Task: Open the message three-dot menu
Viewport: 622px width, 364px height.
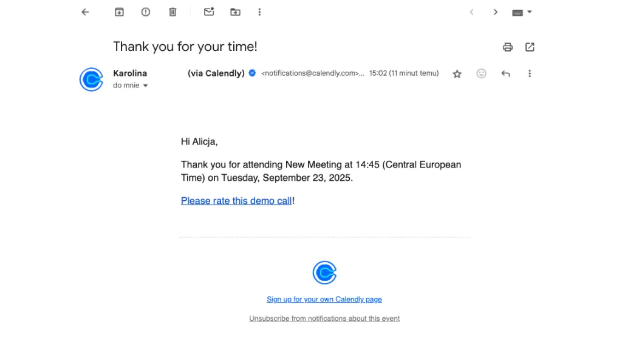Action: pyautogui.click(x=530, y=73)
